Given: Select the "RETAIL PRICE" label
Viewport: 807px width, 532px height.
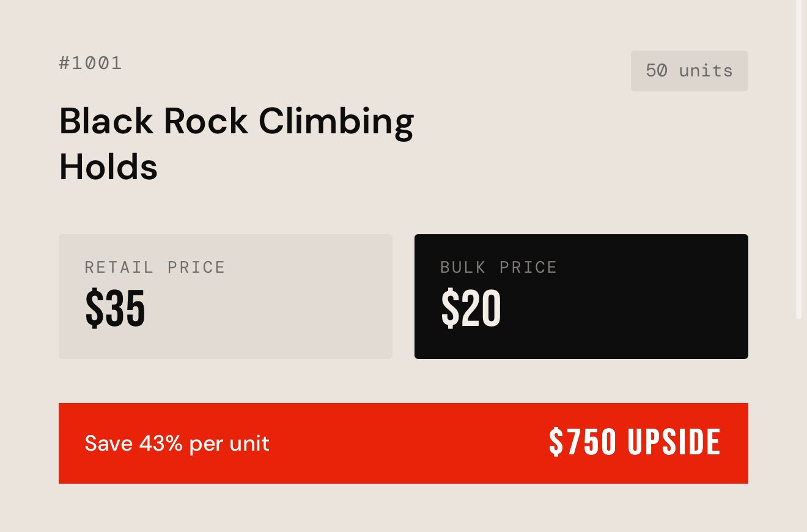Looking at the screenshot, I should coord(155,267).
